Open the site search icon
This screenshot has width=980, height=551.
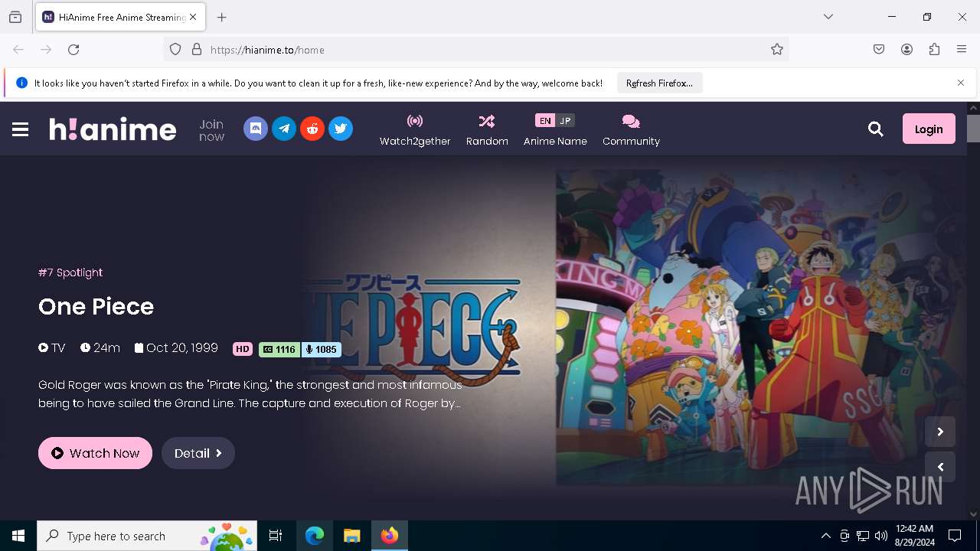point(876,129)
